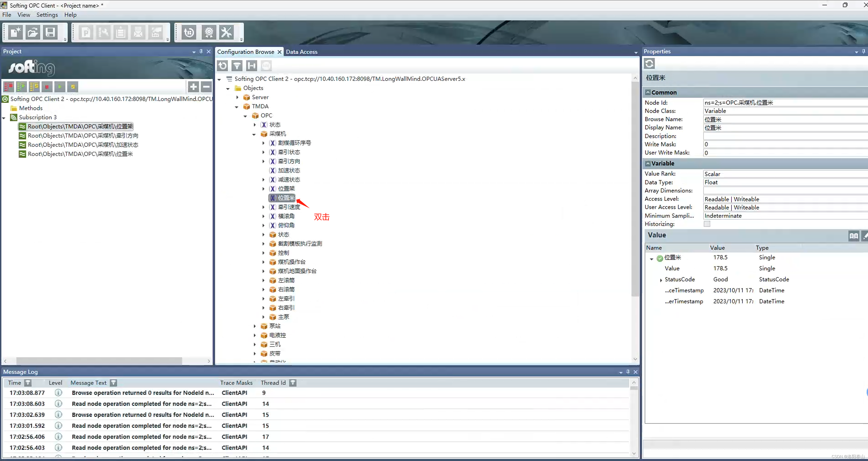The height and width of the screenshot is (461, 868).
Task: Click the column width icon in Configuration Browse
Action: click(x=252, y=65)
